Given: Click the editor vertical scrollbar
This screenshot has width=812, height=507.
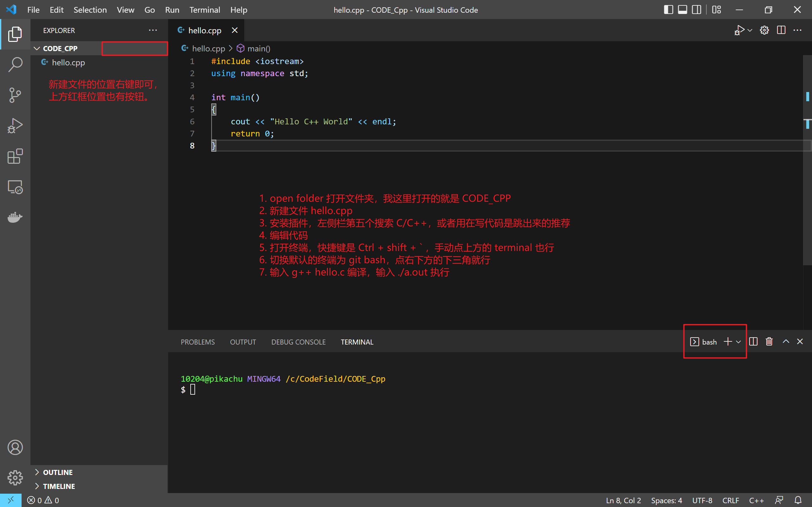Looking at the screenshot, I should coord(807,160).
